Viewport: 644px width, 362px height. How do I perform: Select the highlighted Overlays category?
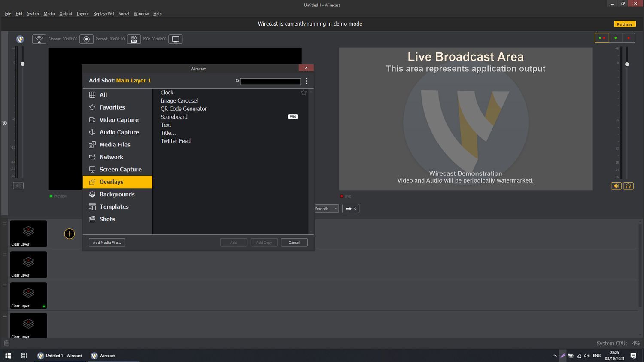coord(117,182)
